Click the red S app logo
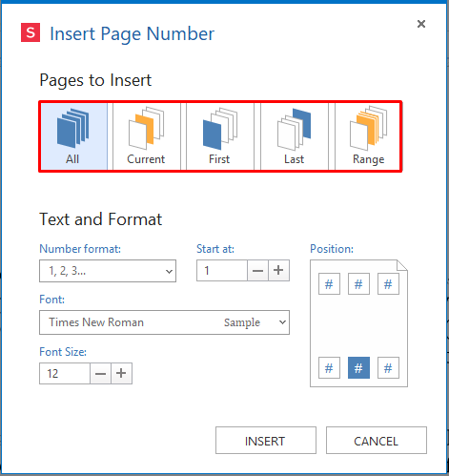Screen dimensions: 449x476 [31, 32]
